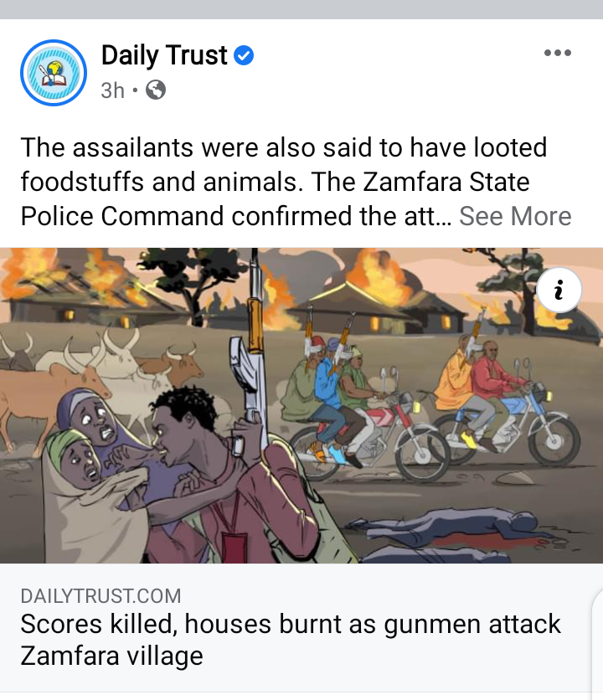Tap the 3h post timestamp
603x700 pixels.
point(112,90)
